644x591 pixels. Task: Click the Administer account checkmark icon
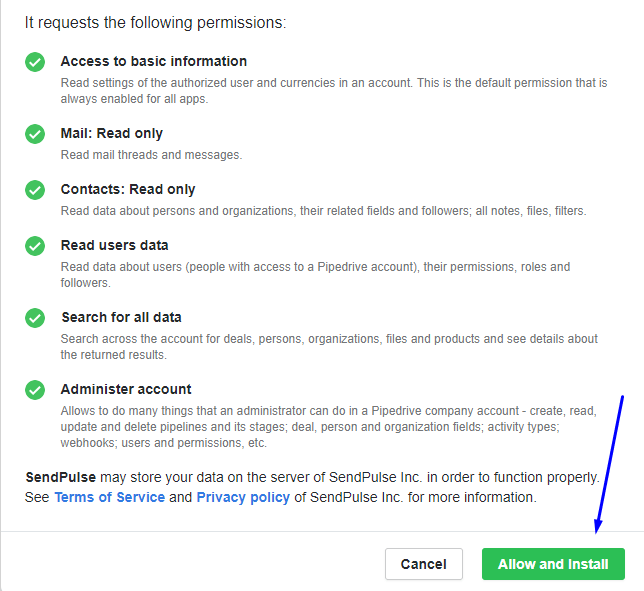35,390
